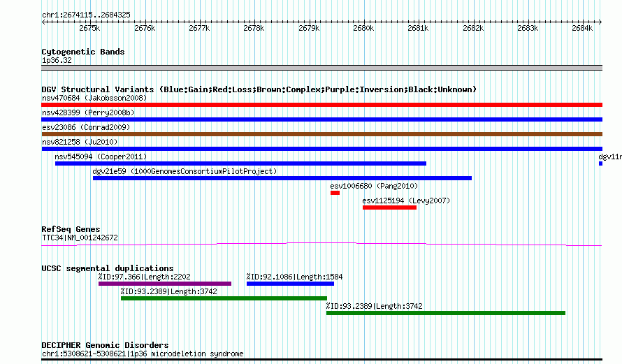Select the blue segmental duplication bar Length:1584

pos(290,284)
